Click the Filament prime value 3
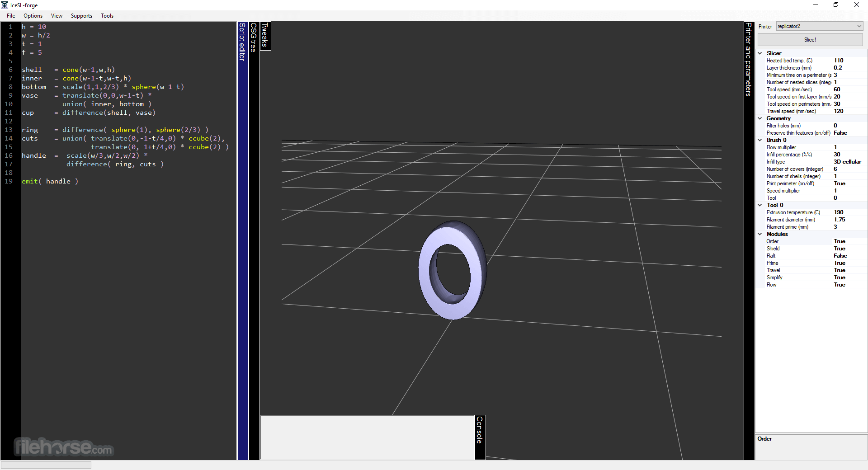The height and width of the screenshot is (470, 868). [x=835, y=227]
